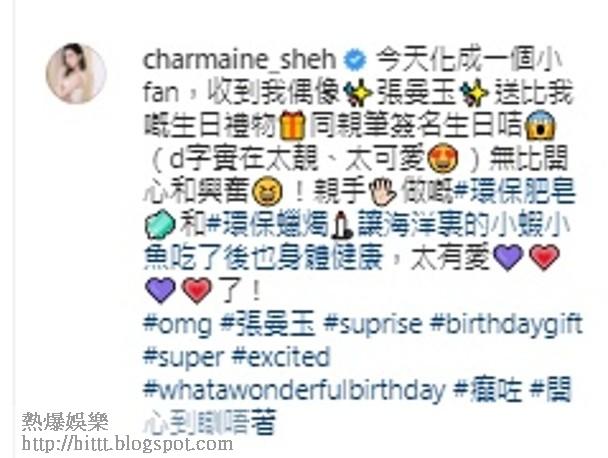The height and width of the screenshot is (458, 608).
Task: Open the #birthdaygift hashtag
Action: coord(506,324)
